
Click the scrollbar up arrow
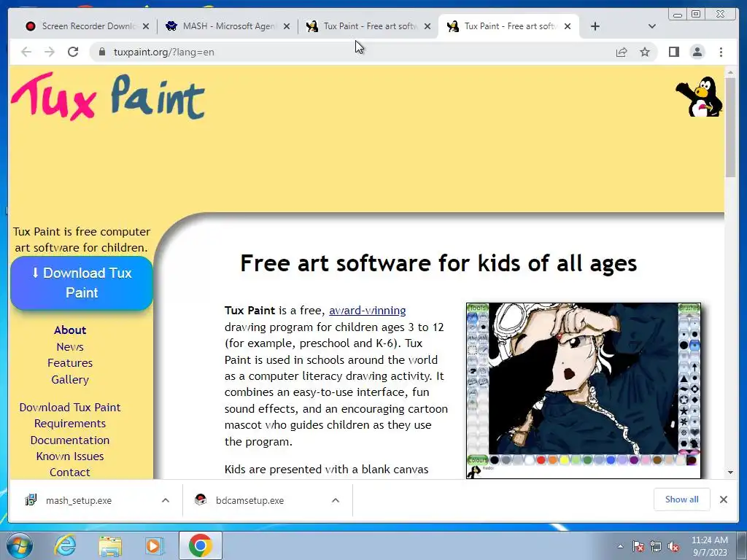click(730, 72)
